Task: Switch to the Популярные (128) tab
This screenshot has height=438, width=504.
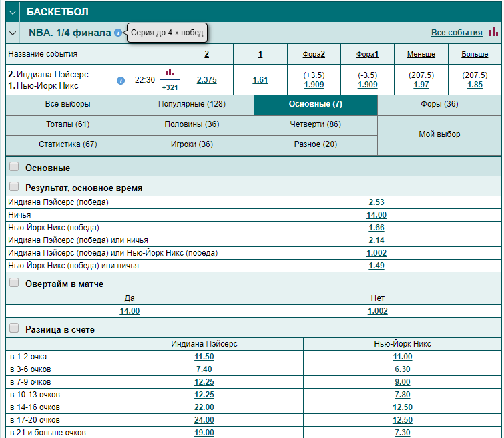Action: point(192,105)
